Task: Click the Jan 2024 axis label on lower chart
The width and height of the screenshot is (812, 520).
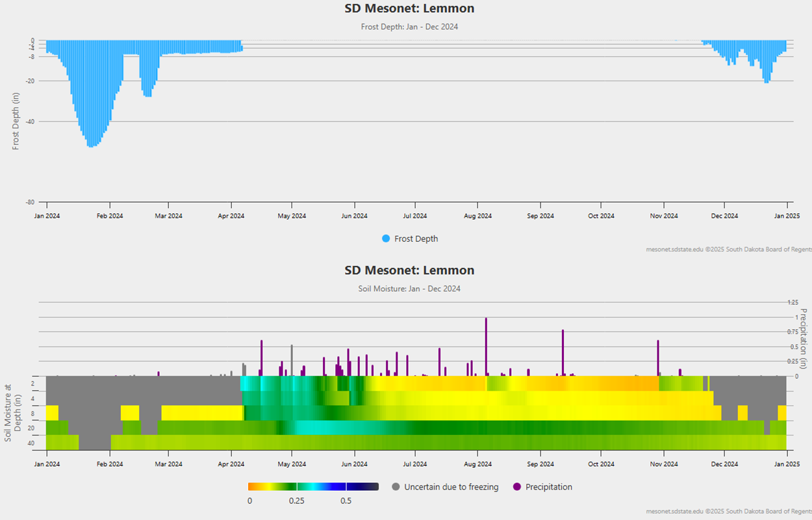Action: 47,464
